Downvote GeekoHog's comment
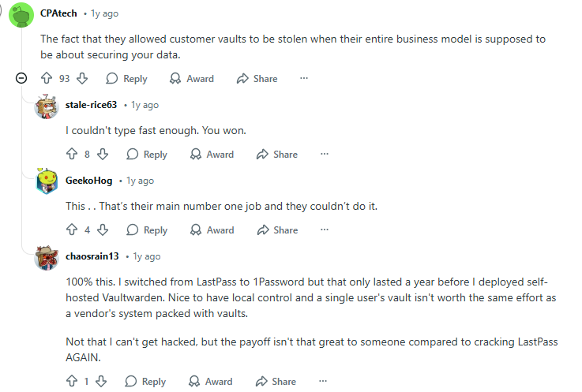The height and width of the screenshot is (392, 582). coord(103,230)
